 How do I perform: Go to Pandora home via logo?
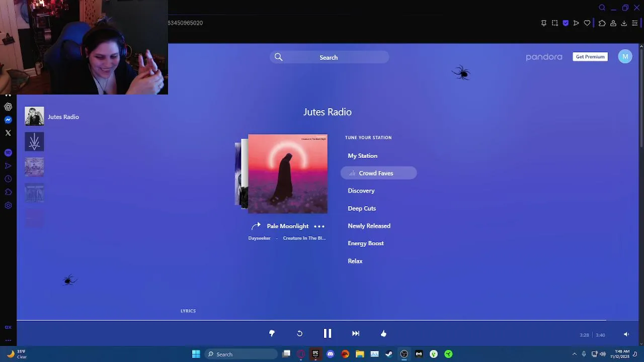tap(544, 57)
